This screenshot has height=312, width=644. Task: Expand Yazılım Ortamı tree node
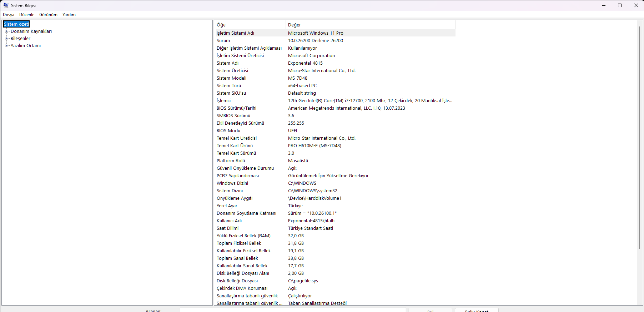click(6, 45)
